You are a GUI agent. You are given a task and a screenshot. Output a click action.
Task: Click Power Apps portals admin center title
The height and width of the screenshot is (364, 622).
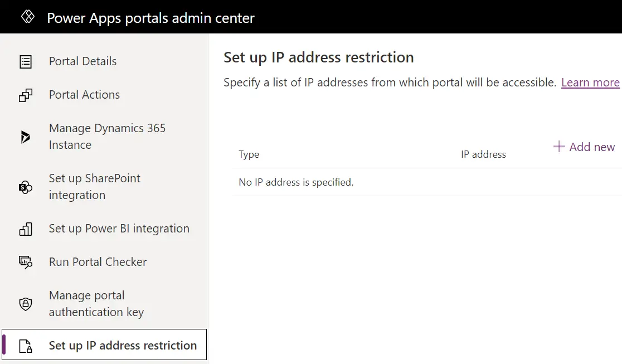coord(150,18)
